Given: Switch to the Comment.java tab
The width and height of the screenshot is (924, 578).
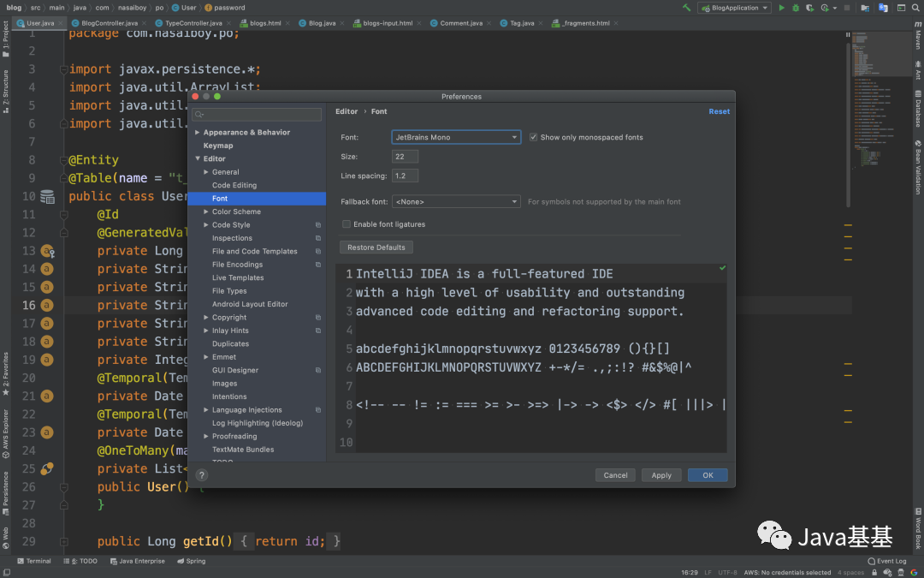Looking at the screenshot, I should [x=461, y=23].
